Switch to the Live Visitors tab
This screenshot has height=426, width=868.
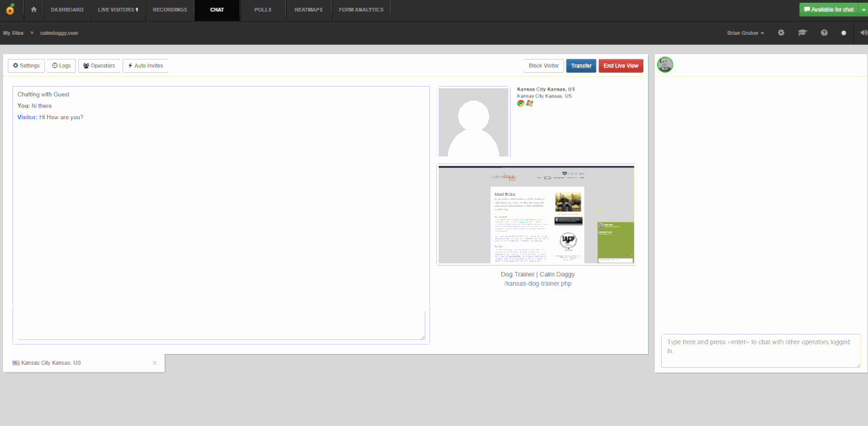(x=118, y=10)
